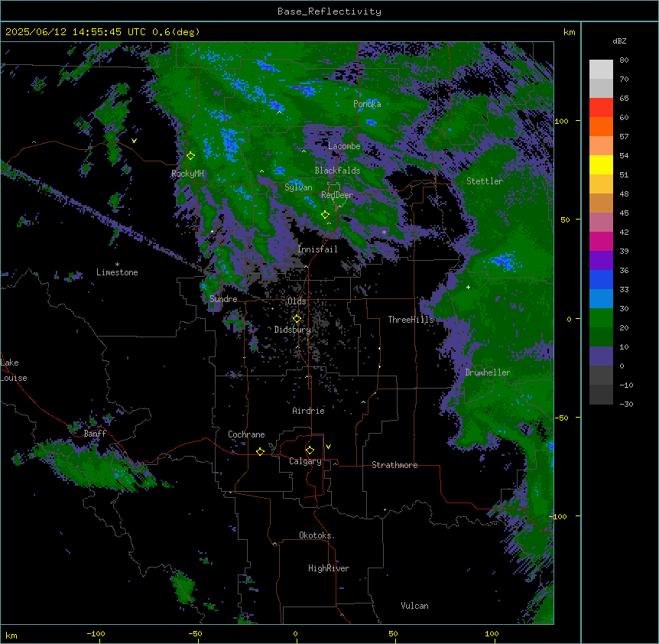Pick the light-gray 80 dBZ legend swatch
The width and height of the screenshot is (659, 644).
click(601, 70)
